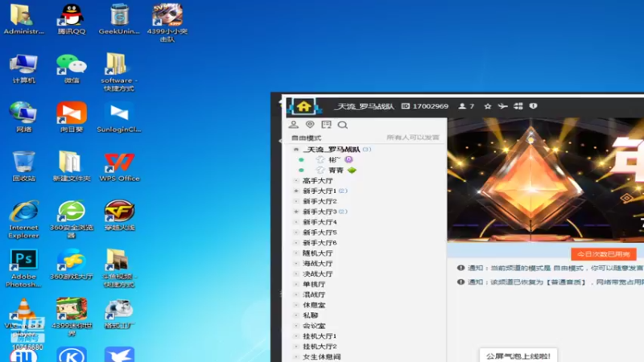Open the VLC media player desktop icon

[x=24, y=318]
